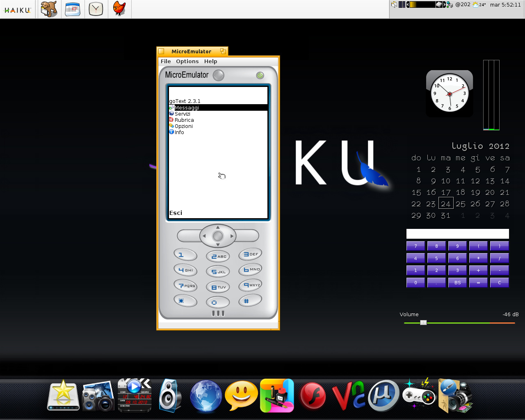Click the green power button on the phone
Screen dimensions: 525x420
pyautogui.click(x=260, y=75)
